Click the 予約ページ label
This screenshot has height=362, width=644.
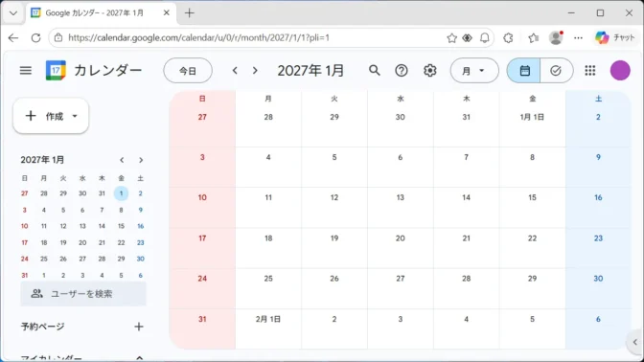coord(43,327)
